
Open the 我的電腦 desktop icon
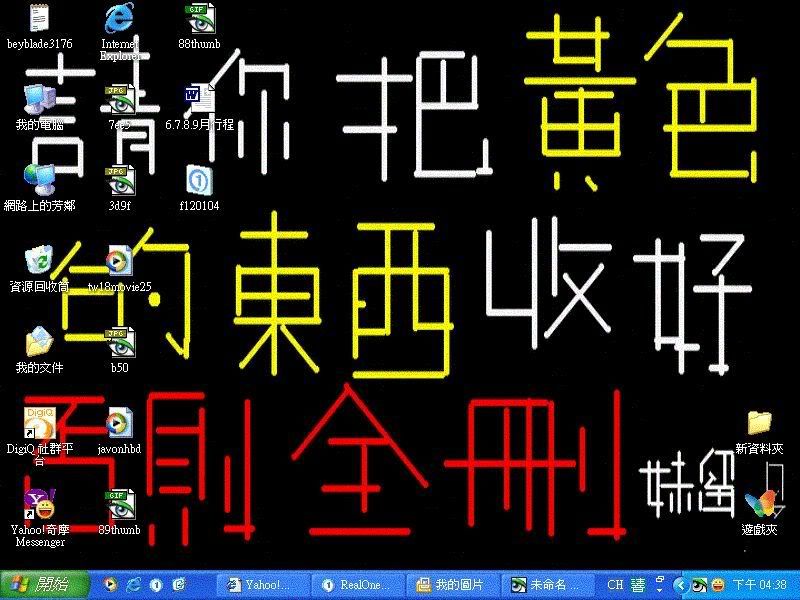pyautogui.click(x=39, y=98)
